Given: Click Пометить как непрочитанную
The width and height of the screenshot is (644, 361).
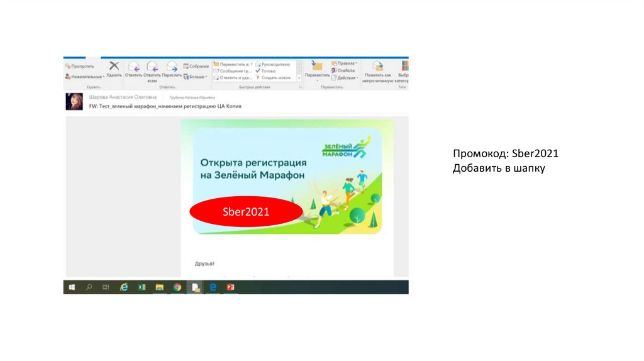Looking at the screenshot, I should pos(377,72).
